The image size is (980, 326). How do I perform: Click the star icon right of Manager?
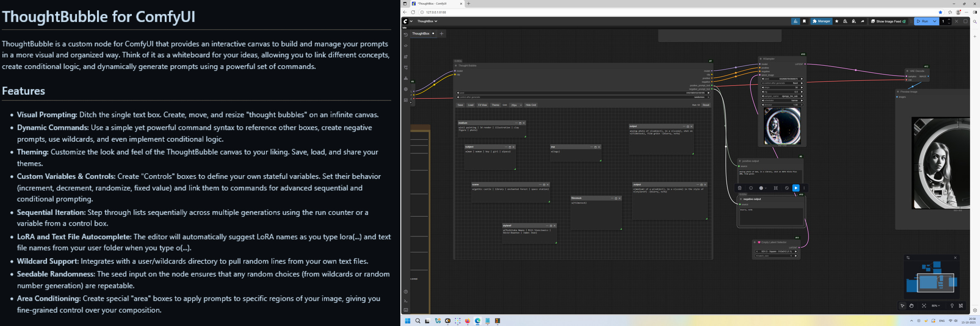point(837,21)
